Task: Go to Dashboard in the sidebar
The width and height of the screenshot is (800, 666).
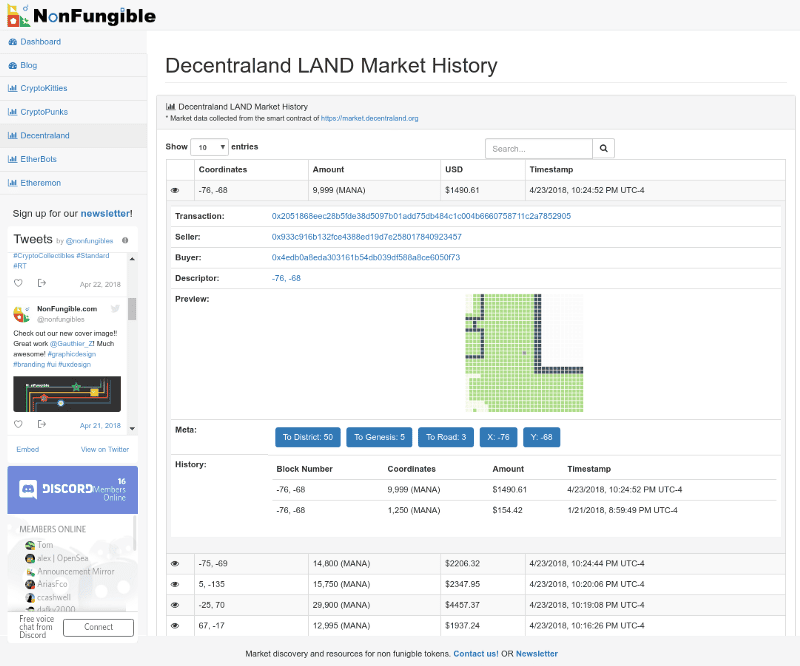Action: (x=40, y=42)
